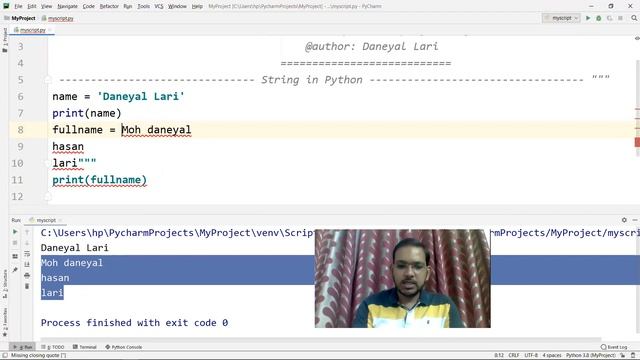The width and height of the screenshot is (640, 360).
Task: Run with coverage icon in toolbar
Action: pyautogui.click(x=609, y=18)
